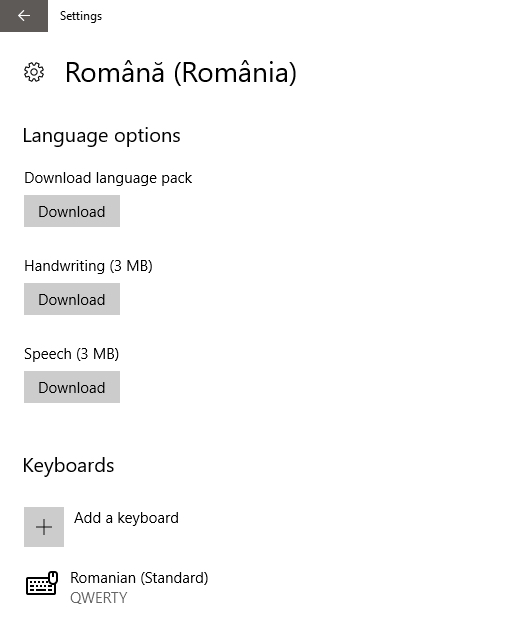
Task: Click the Settings window title text
Action: 81,16
